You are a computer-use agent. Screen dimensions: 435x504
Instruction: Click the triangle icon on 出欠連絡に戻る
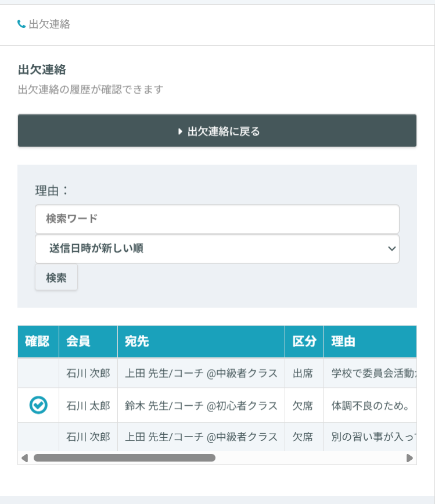click(180, 131)
